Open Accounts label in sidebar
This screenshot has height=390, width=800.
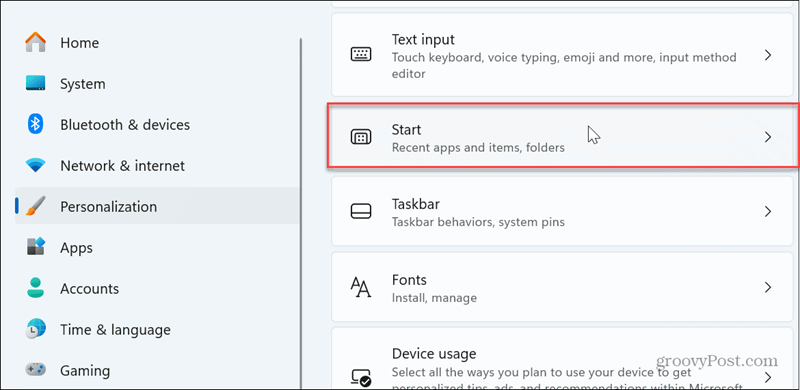point(89,289)
